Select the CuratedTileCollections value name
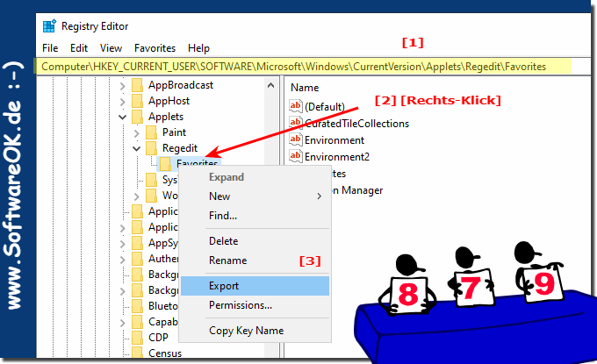The height and width of the screenshot is (364, 597). click(356, 124)
